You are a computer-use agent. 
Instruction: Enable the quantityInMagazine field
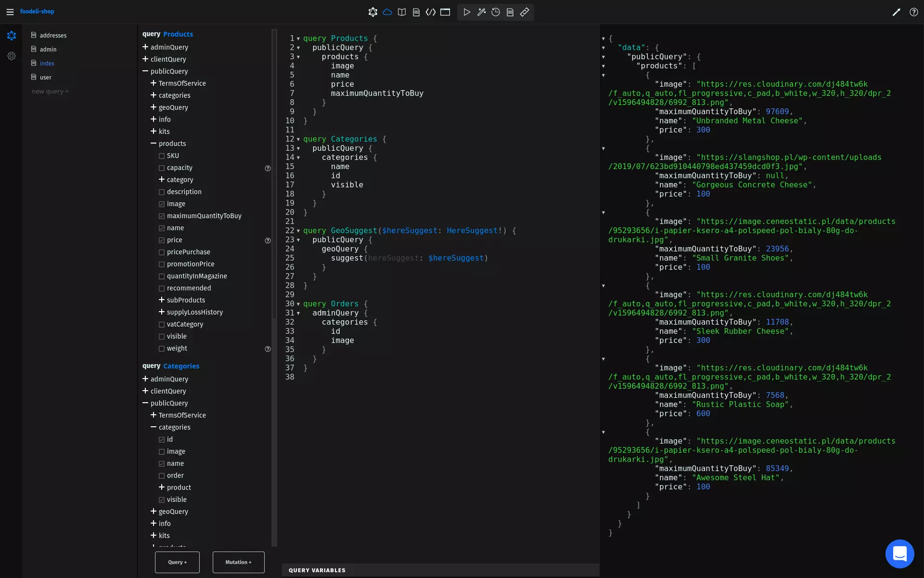point(162,276)
